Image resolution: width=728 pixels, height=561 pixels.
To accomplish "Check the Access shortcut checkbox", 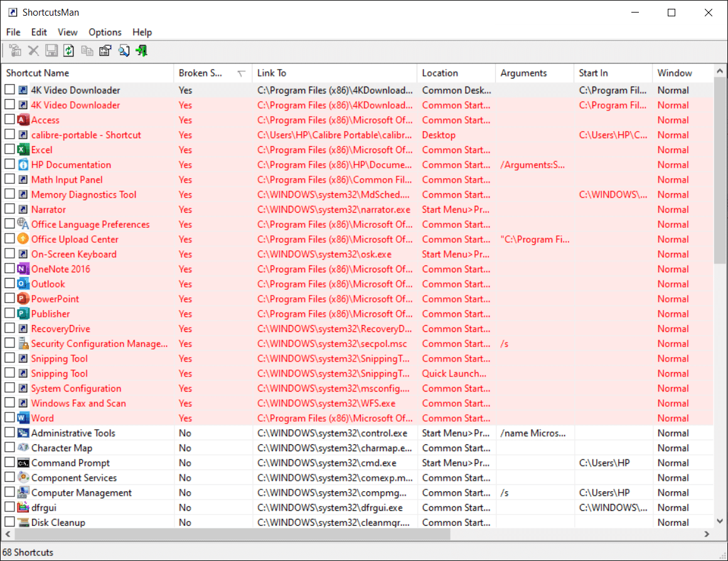I will (x=10, y=119).
